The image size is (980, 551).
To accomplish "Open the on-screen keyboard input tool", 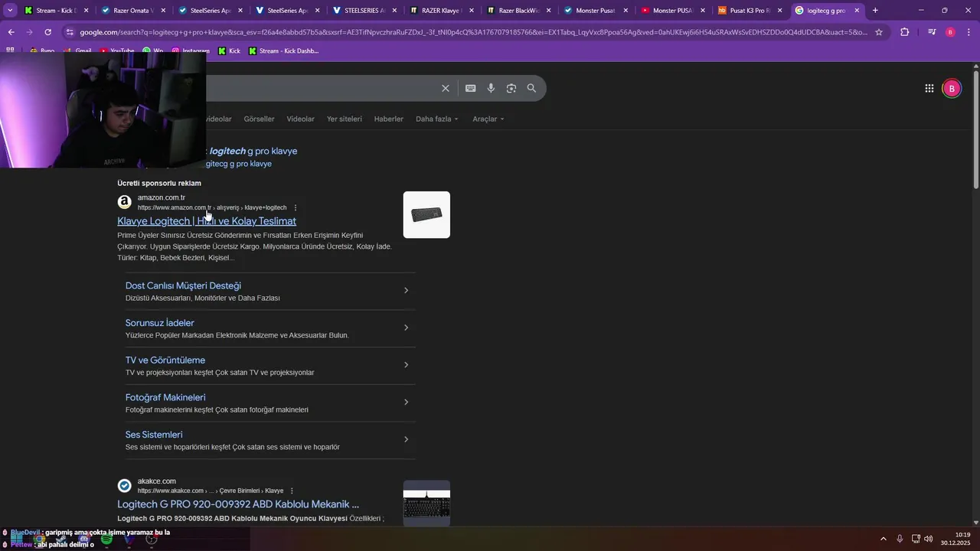I will pyautogui.click(x=471, y=88).
